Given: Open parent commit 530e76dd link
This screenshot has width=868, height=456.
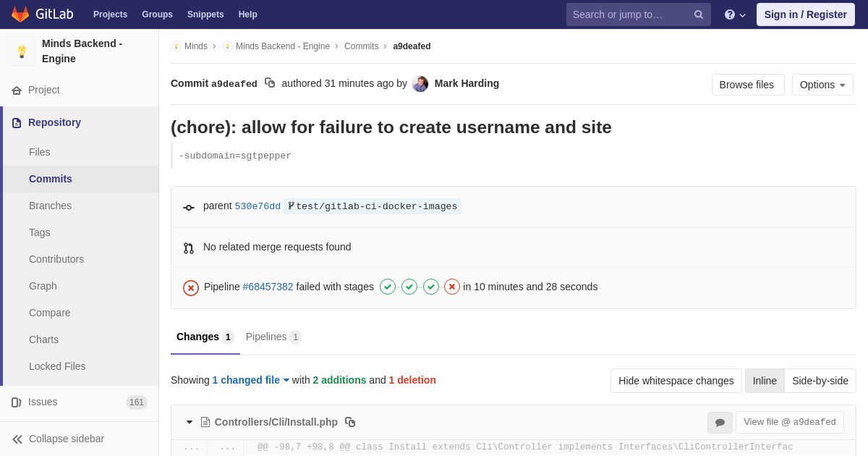Looking at the screenshot, I should [x=258, y=206].
